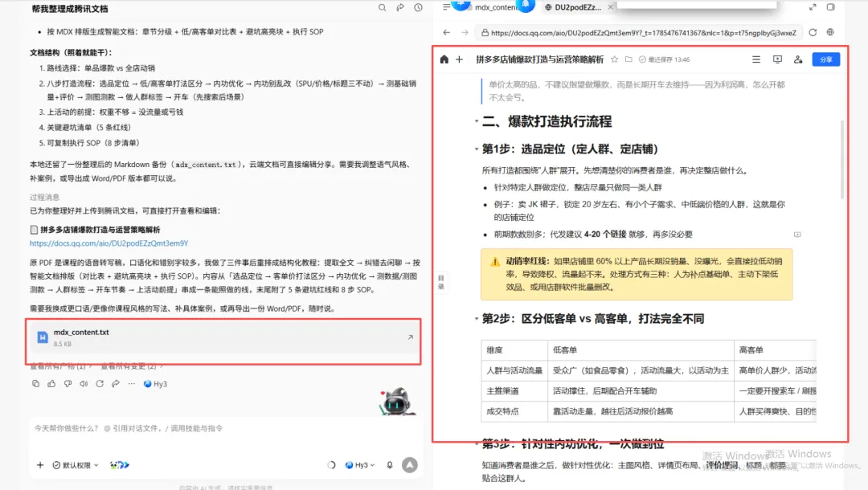Select the 成交特点 table cell
Screen dimensions: 868x490
(x=514, y=411)
